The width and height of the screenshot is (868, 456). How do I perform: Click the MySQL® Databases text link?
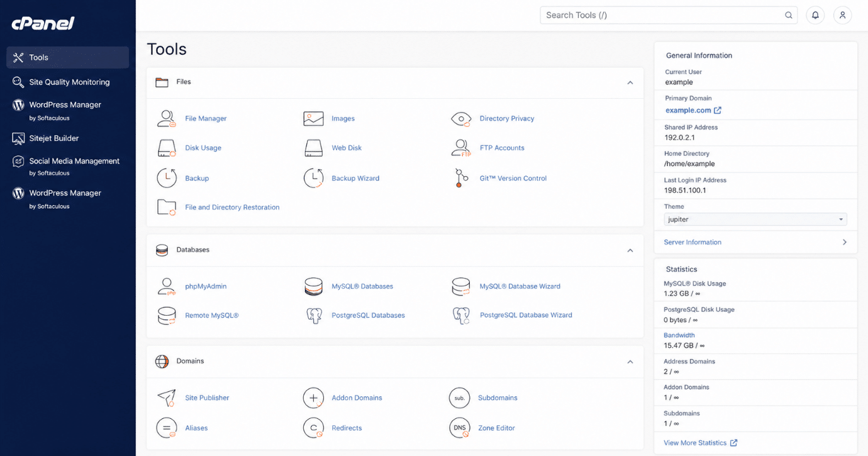point(362,286)
